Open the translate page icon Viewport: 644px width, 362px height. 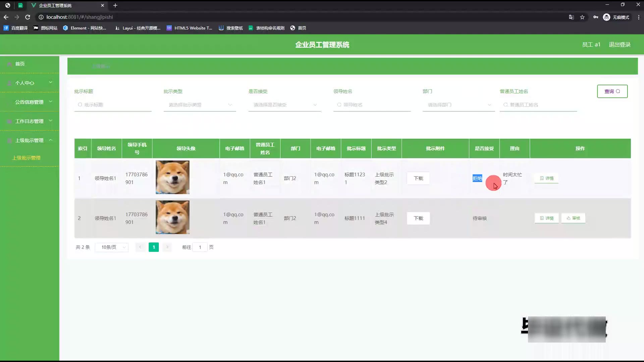tap(571, 17)
